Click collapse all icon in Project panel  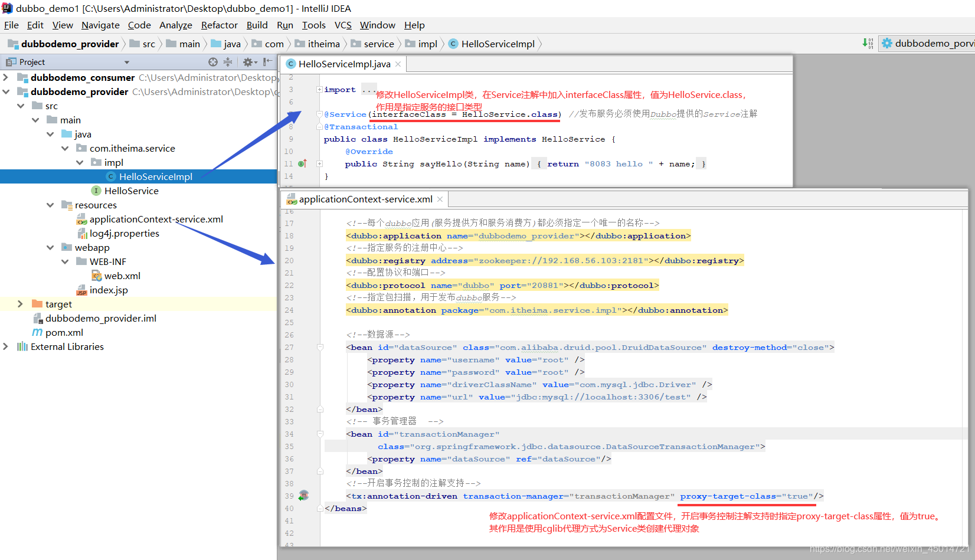pos(228,62)
